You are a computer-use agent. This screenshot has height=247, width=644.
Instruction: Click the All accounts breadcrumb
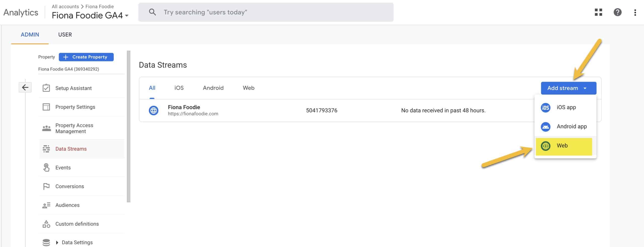pos(65,7)
